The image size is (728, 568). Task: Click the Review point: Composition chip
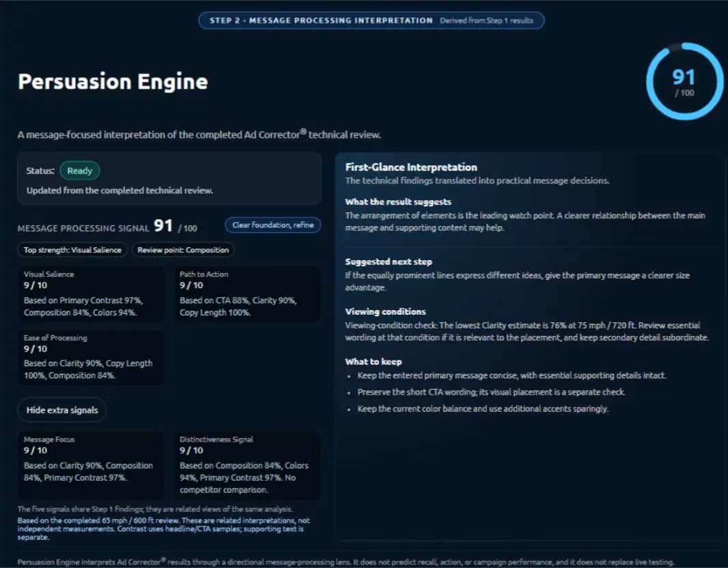pyautogui.click(x=183, y=250)
